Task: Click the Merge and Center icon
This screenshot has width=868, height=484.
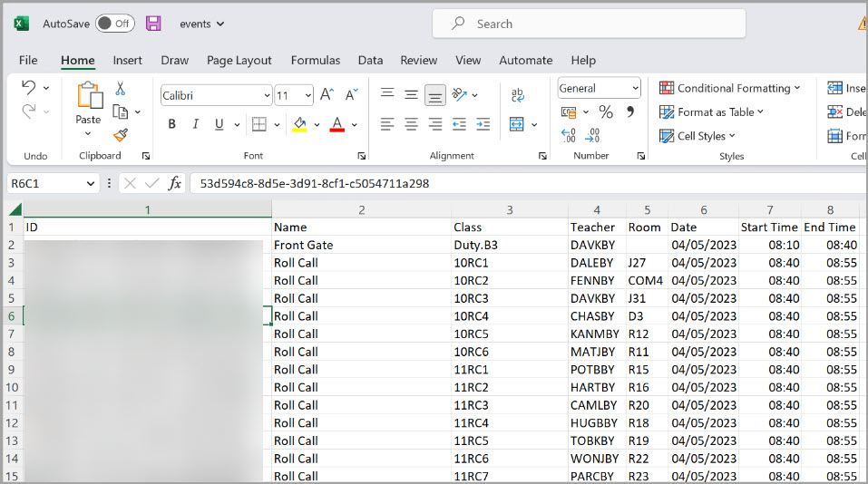Action: point(516,124)
